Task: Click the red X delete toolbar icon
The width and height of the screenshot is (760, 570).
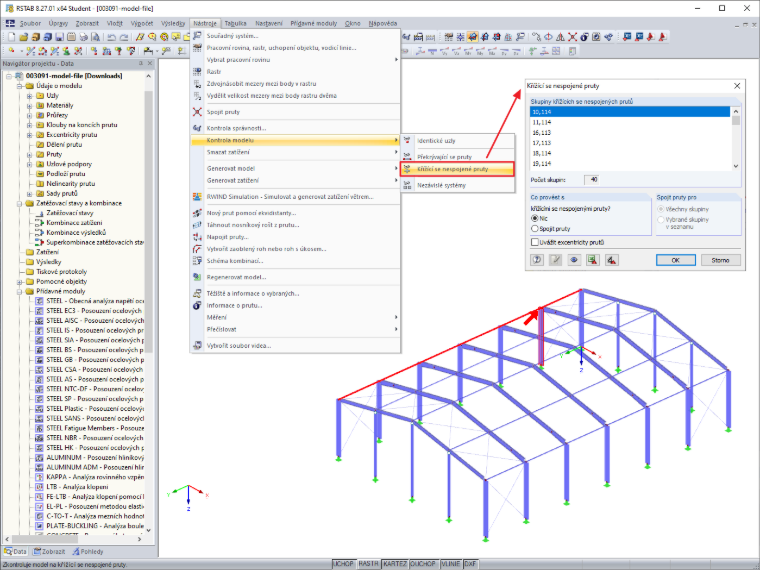Action: pos(572,37)
